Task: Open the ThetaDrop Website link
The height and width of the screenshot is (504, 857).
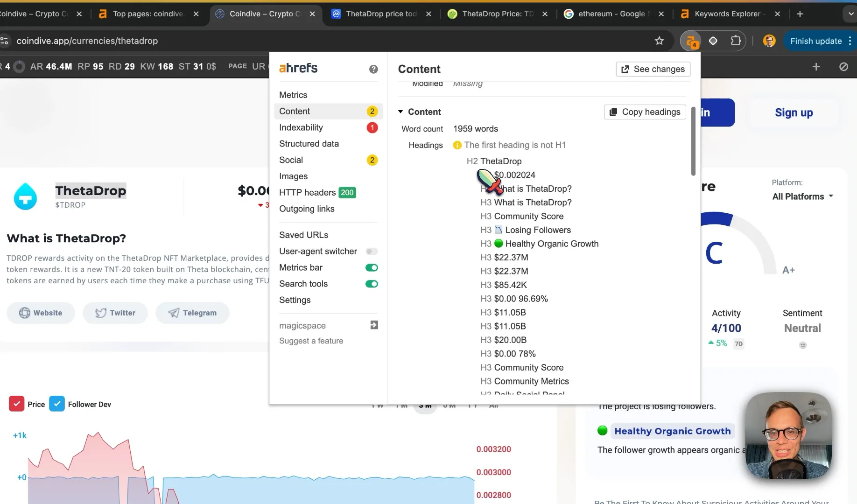Action: tap(41, 313)
